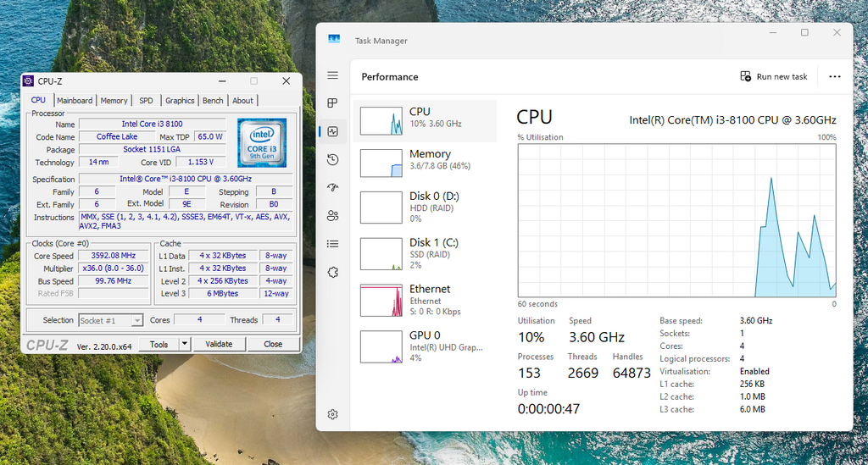868x465 pixels.
Task: Click the Core Speed 3592.08 MHz value
Action: pyautogui.click(x=114, y=256)
